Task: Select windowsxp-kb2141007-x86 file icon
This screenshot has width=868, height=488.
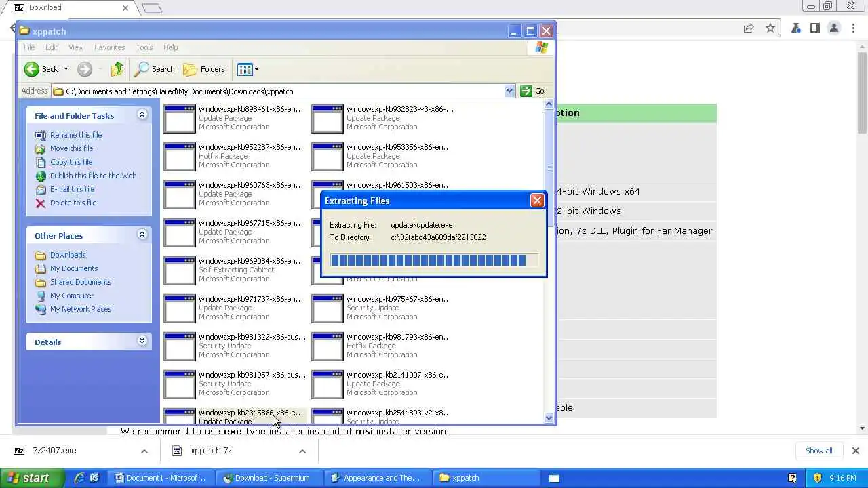Action: [328, 384]
